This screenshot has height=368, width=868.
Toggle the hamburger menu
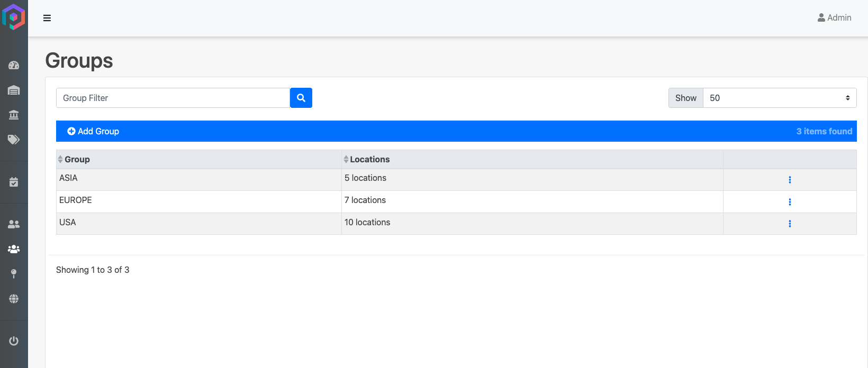(47, 18)
